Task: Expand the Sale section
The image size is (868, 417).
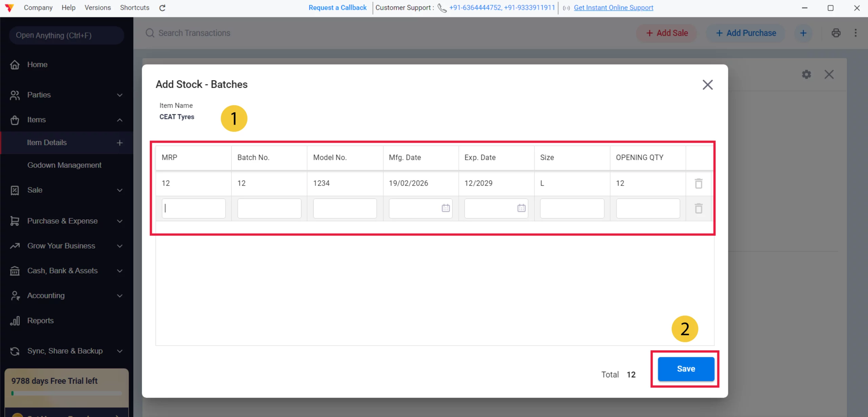Action: point(119,190)
